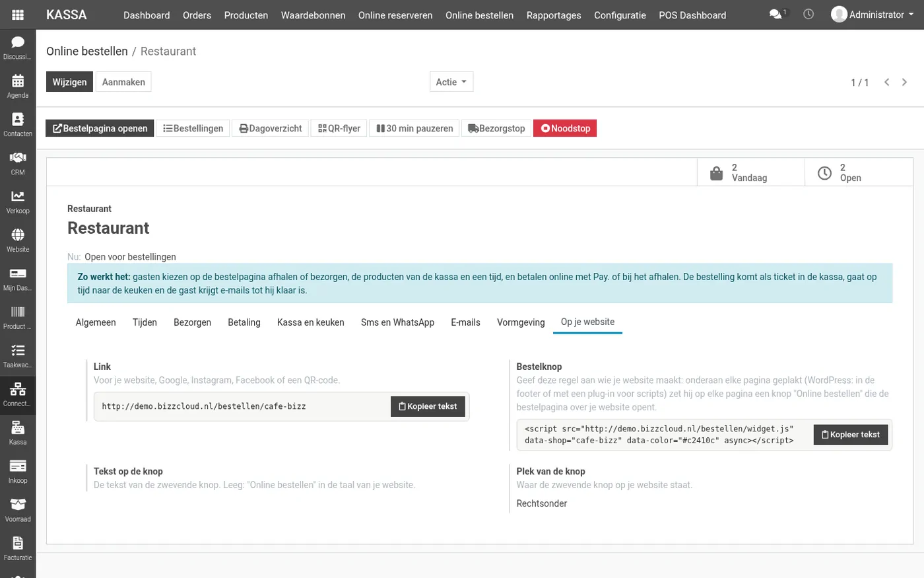Open Producten menu

coord(246,15)
